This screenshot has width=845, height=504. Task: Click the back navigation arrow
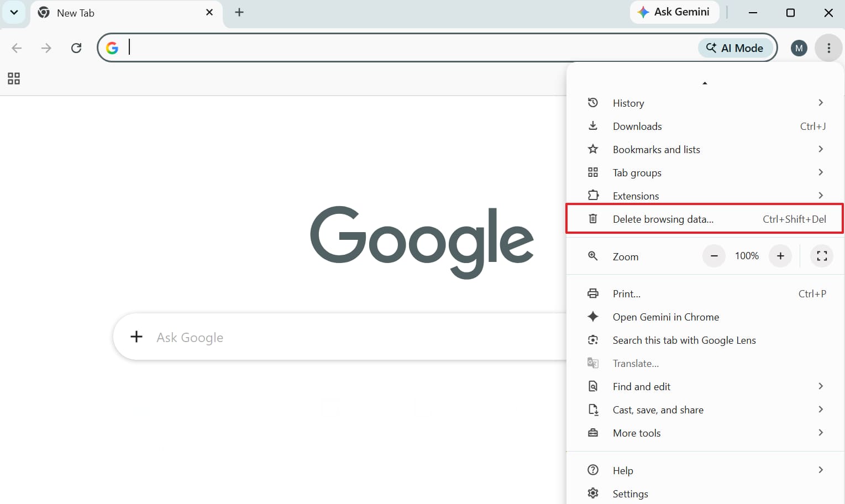click(x=17, y=48)
